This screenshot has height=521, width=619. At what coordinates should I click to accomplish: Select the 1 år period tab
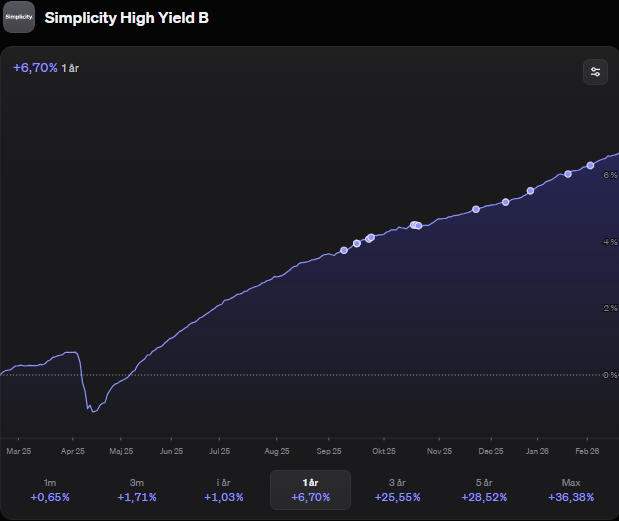[x=310, y=490]
